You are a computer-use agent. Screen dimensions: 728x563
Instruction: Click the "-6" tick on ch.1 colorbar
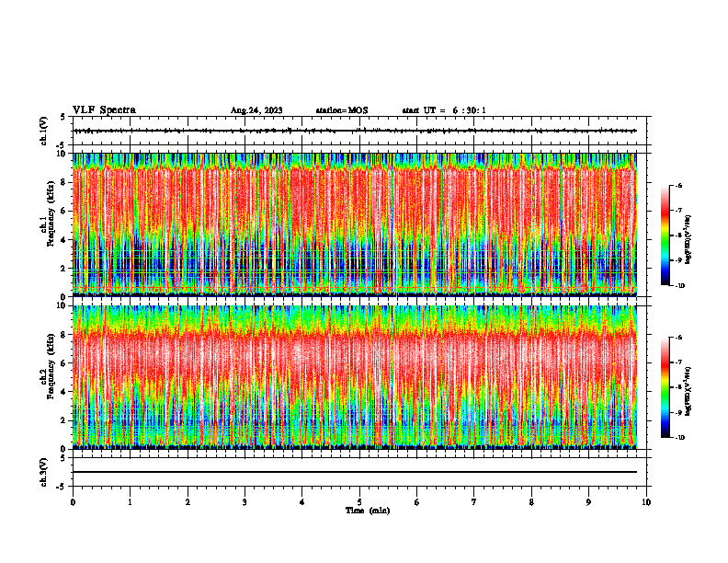[679, 186]
